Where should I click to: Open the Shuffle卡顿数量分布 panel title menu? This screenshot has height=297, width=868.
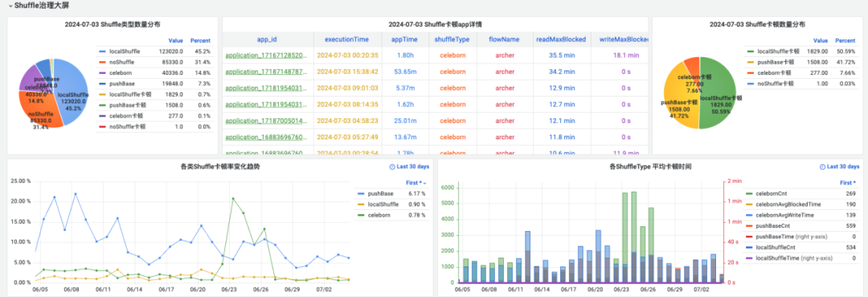757,24
